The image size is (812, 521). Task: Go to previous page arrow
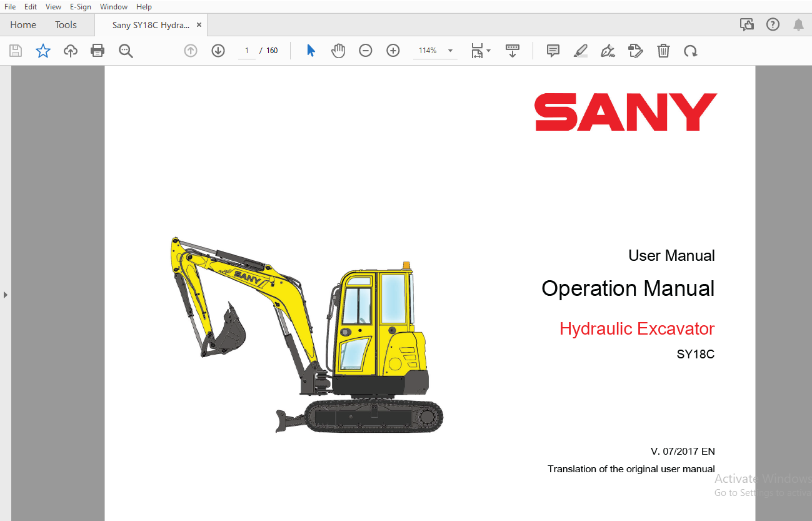click(191, 51)
